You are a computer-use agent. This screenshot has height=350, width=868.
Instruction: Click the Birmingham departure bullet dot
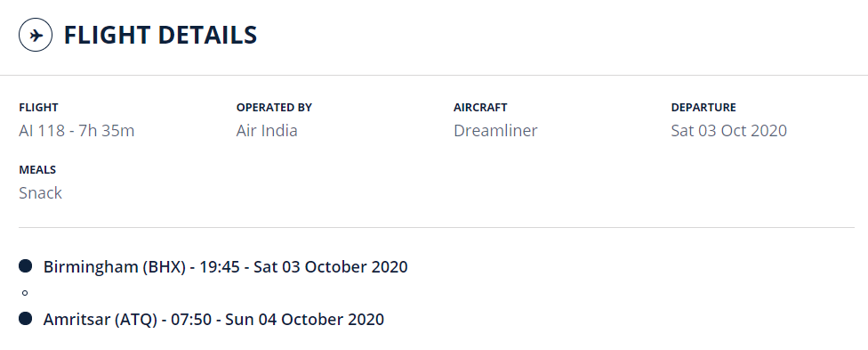coord(26,266)
